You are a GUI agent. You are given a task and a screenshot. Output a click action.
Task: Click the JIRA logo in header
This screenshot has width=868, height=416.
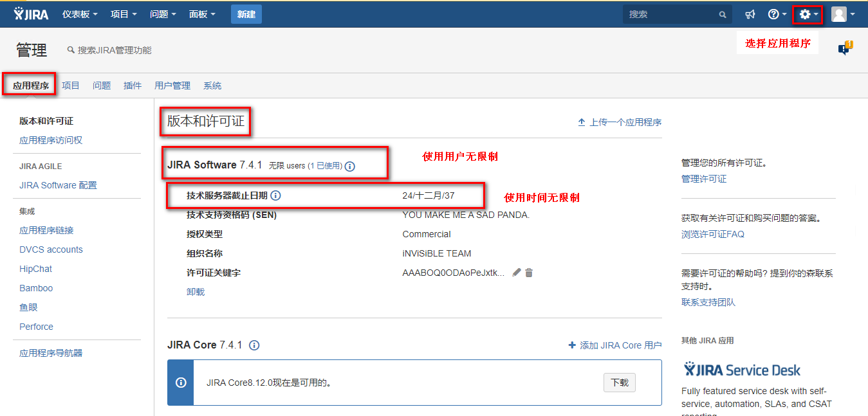31,14
